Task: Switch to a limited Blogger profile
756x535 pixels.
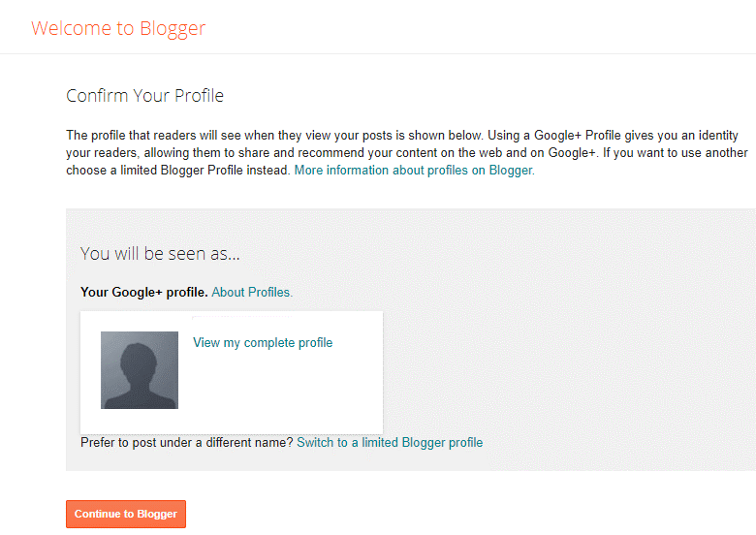Action: (390, 443)
